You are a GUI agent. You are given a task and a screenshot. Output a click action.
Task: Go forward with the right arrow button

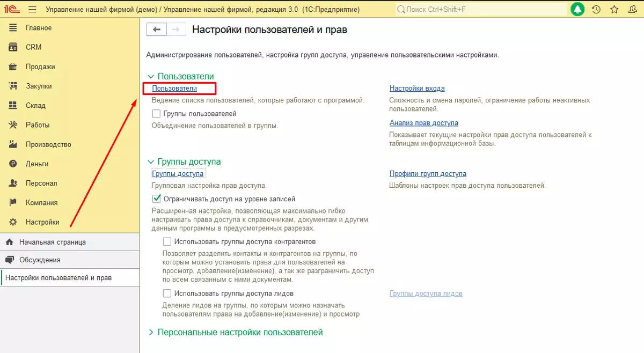[x=177, y=30]
